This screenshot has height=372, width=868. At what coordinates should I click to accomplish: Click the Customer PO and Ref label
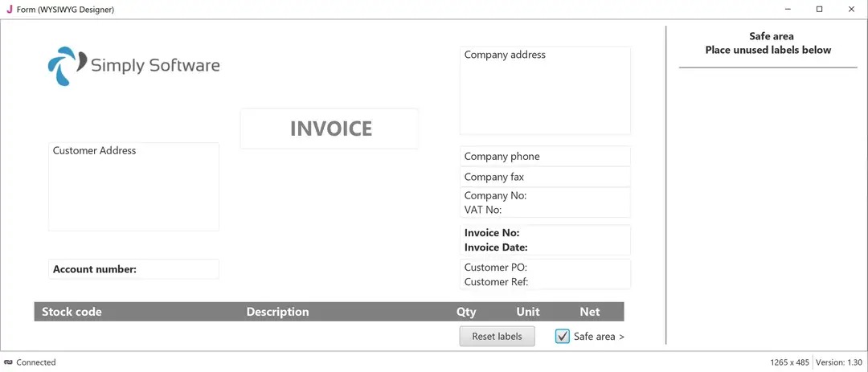click(545, 275)
